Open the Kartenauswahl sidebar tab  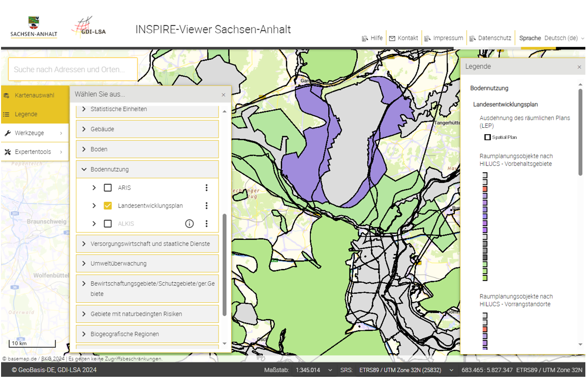click(x=35, y=96)
